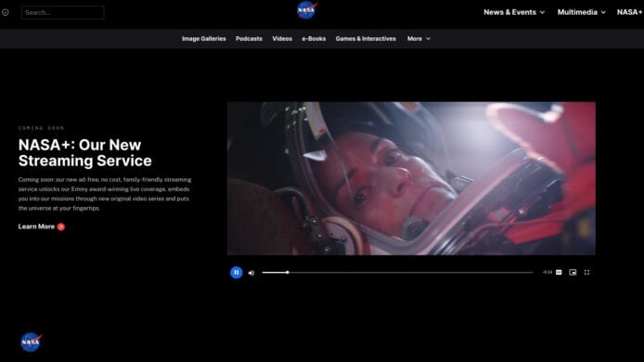Go to the e-Books page
Image resolution: width=644 pixels, height=362 pixels.
(x=314, y=39)
